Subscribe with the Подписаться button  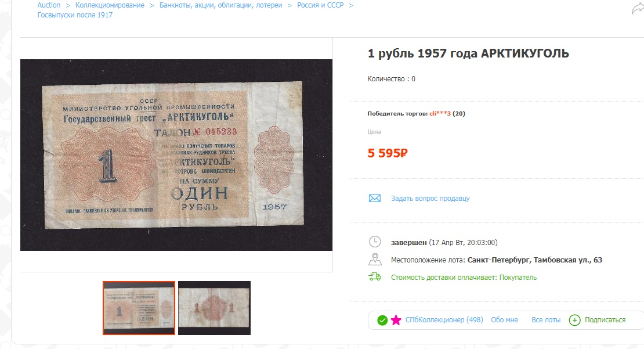coord(605,320)
